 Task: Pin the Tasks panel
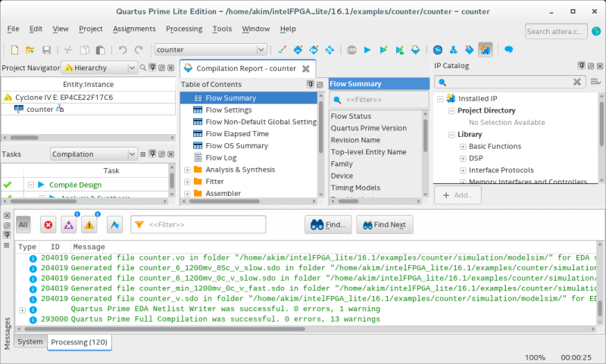pyautogui.click(x=153, y=154)
